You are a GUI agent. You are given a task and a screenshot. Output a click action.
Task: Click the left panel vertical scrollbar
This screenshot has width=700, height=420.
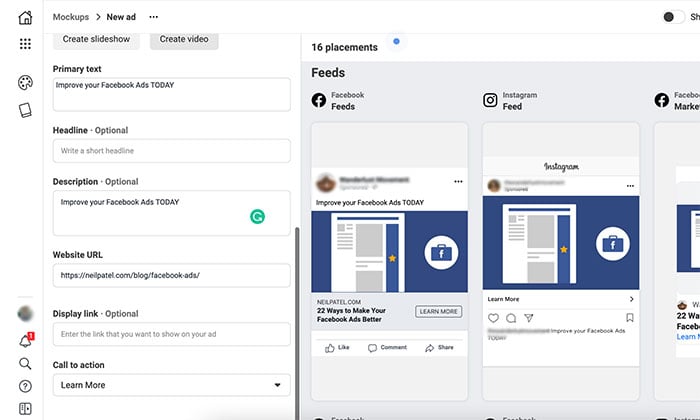[297, 323]
